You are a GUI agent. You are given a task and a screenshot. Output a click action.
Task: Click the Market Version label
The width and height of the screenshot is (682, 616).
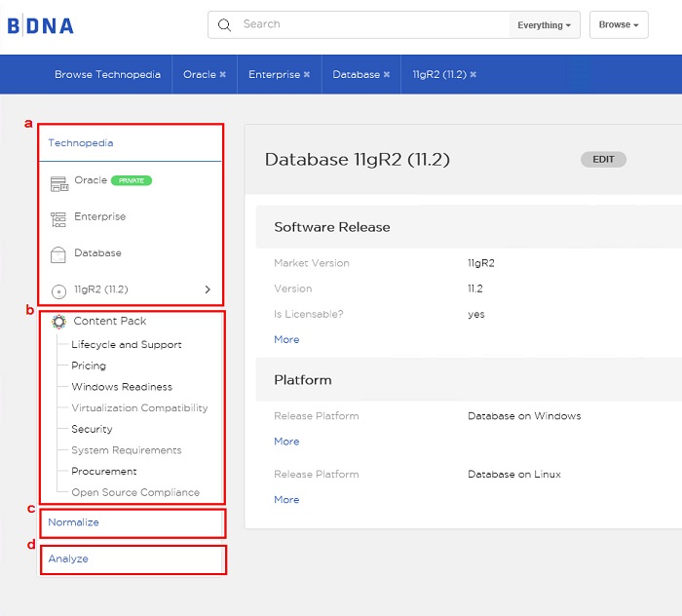(312, 263)
